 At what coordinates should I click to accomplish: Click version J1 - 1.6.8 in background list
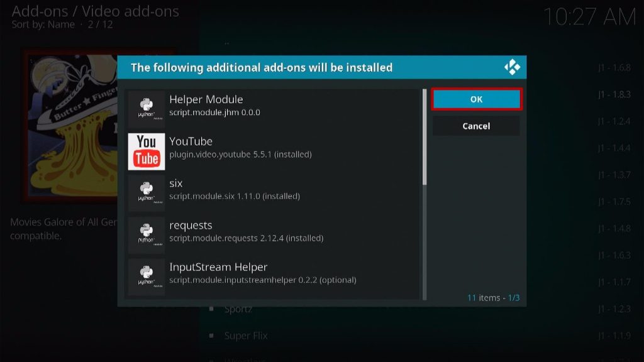point(614,68)
